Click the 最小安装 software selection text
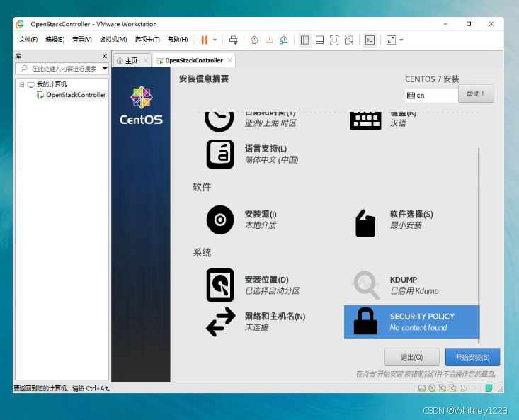The height and width of the screenshot is (420, 519). 406,225
